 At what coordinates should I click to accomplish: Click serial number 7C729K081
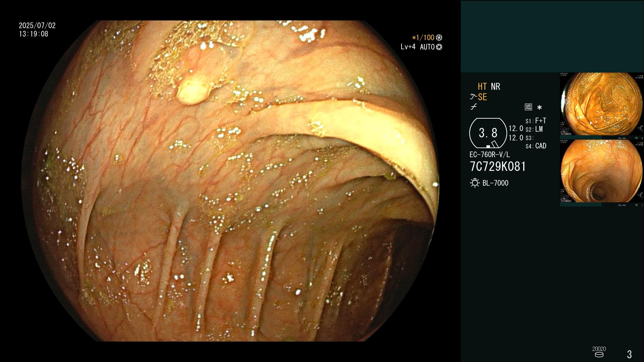pyautogui.click(x=498, y=167)
